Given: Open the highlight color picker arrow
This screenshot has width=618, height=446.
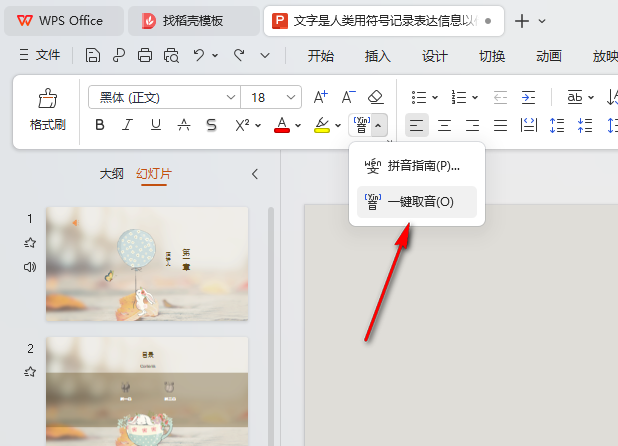Looking at the screenshot, I should coord(338,126).
